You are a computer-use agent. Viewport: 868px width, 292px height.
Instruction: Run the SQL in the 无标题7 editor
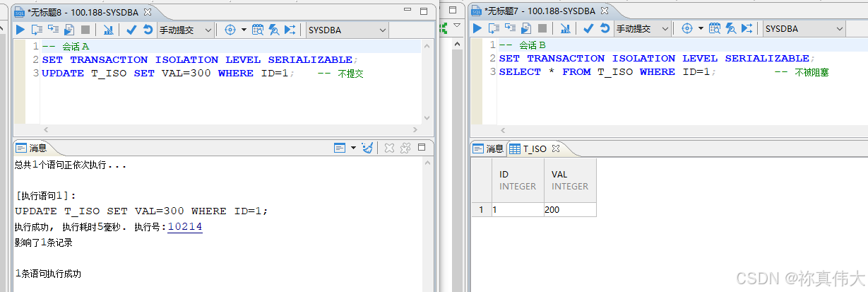coord(477,28)
